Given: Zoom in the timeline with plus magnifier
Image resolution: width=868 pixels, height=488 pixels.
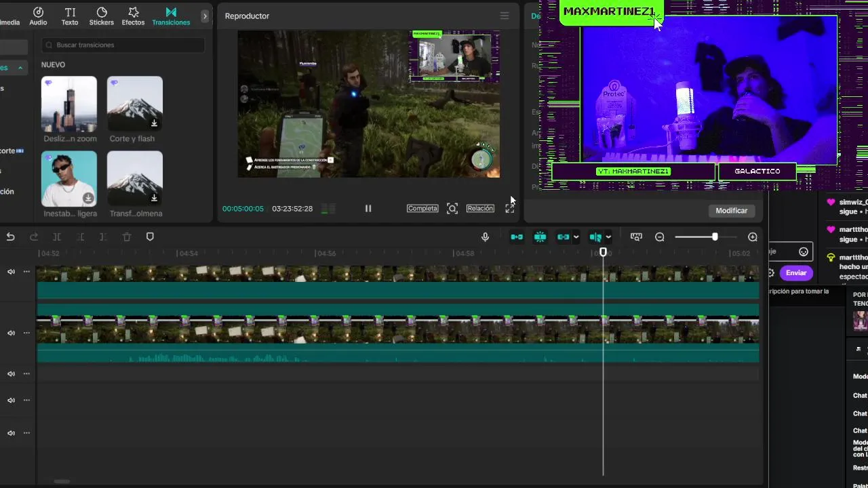Looking at the screenshot, I should (752, 237).
